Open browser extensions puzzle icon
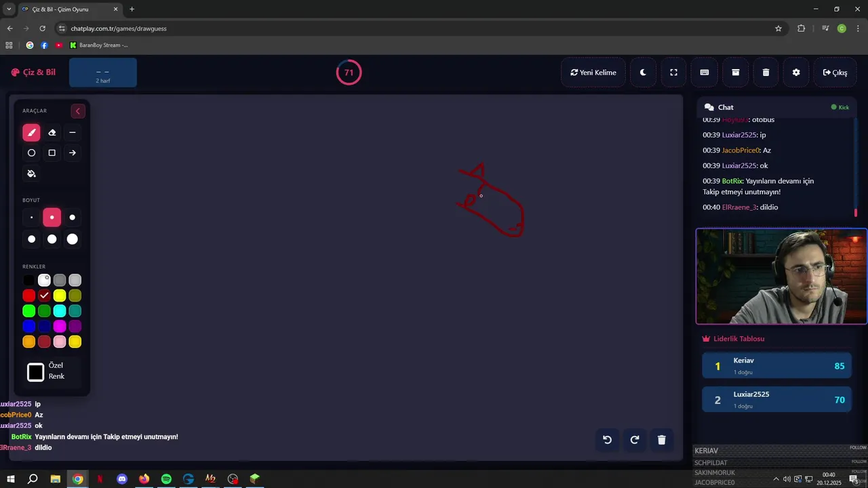The width and height of the screenshot is (868, 488). 802,28
